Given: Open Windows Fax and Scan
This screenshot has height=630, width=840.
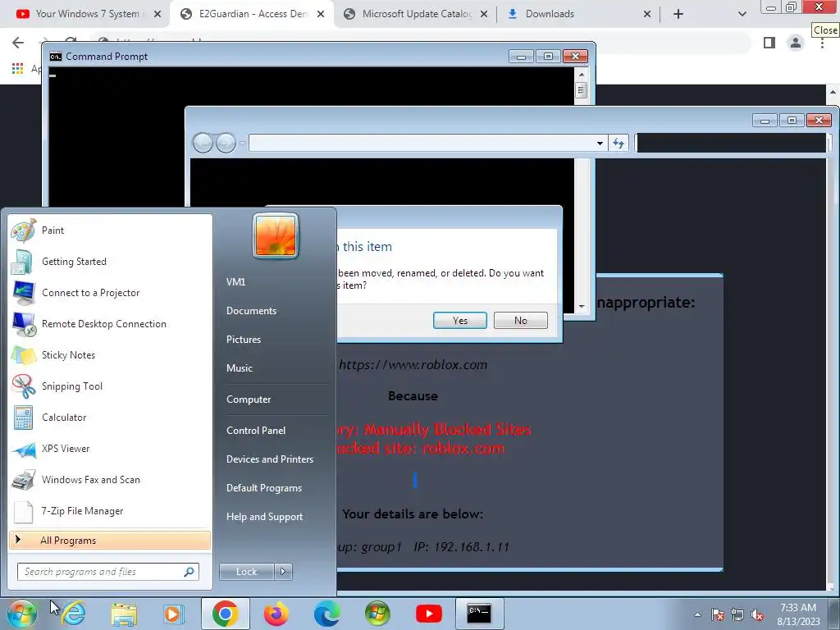Looking at the screenshot, I should [110, 479].
